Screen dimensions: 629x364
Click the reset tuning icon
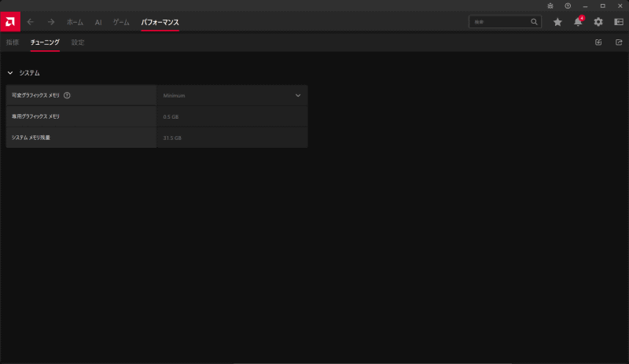(598, 42)
